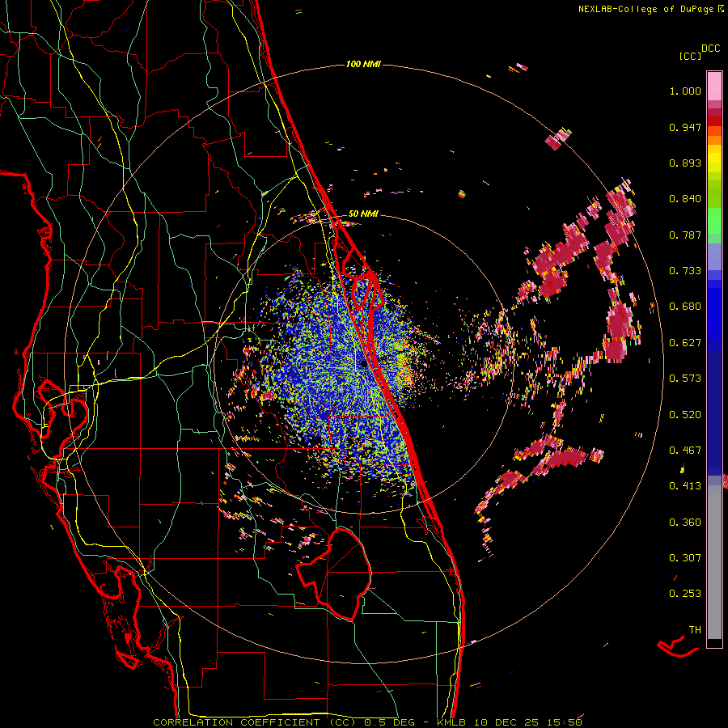Click the NEXLAB-College of DuPage header text
728x728 pixels.
645,9
